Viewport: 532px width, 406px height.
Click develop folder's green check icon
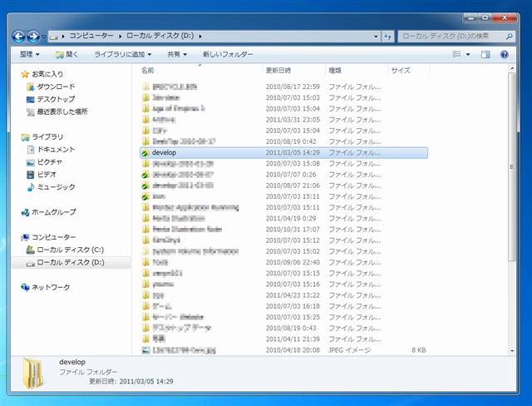145,153
